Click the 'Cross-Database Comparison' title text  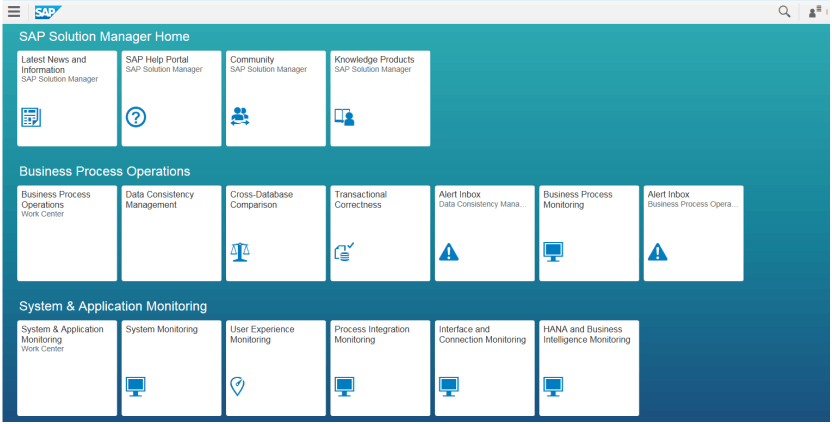(x=262, y=200)
